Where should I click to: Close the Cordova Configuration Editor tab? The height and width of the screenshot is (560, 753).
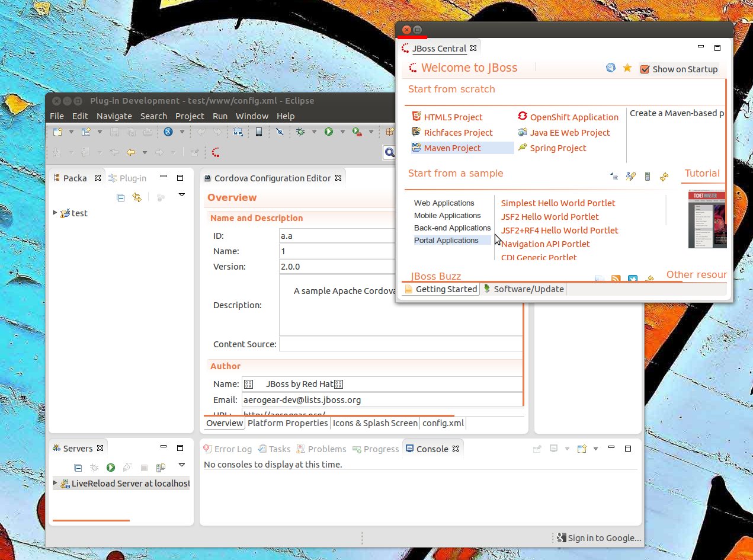click(x=338, y=178)
